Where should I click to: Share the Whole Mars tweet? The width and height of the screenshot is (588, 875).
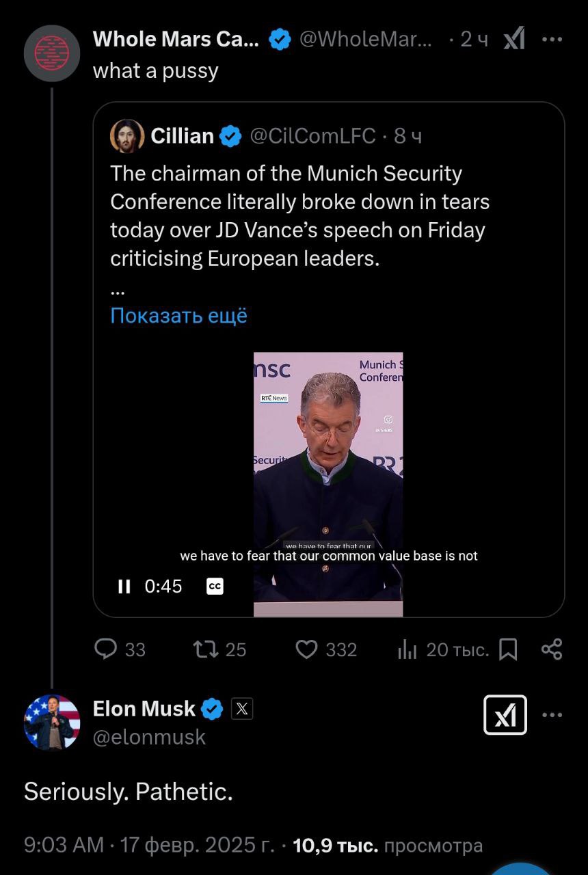click(551, 649)
